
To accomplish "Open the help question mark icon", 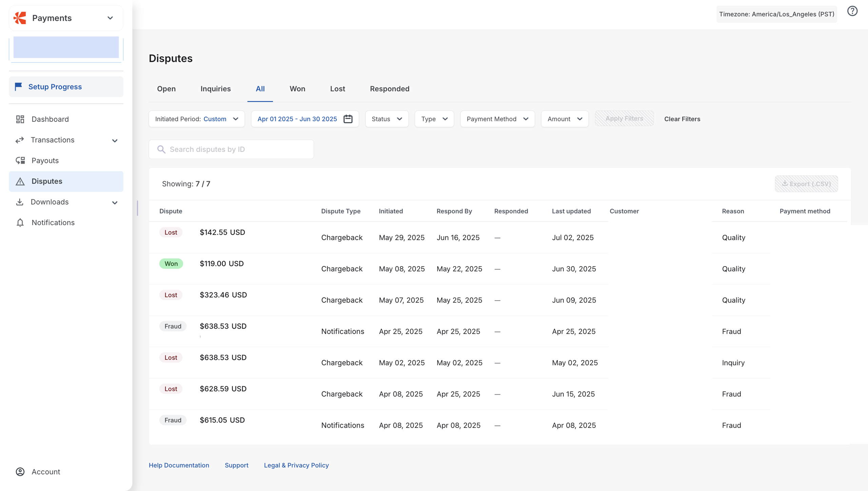I will point(852,11).
